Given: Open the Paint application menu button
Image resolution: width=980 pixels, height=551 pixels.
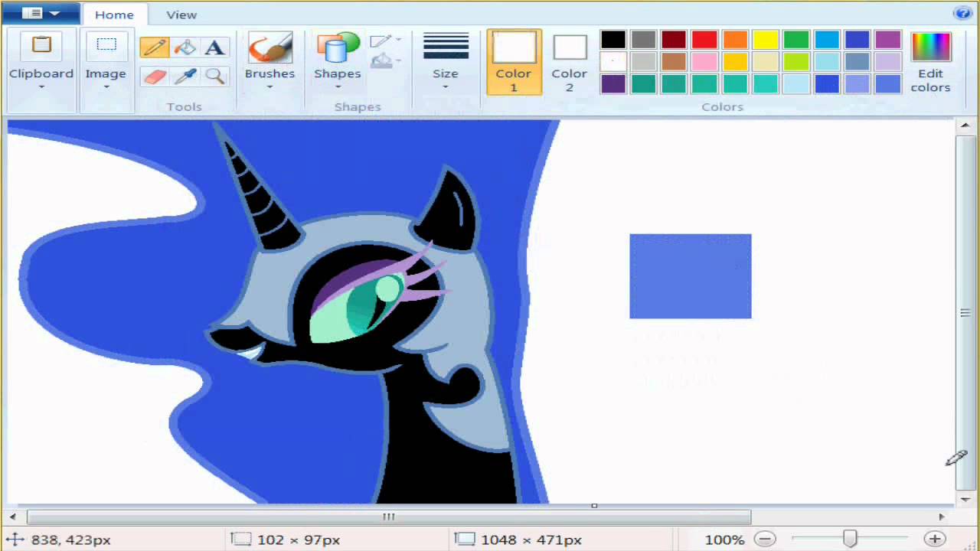Looking at the screenshot, I should coord(41,13).
